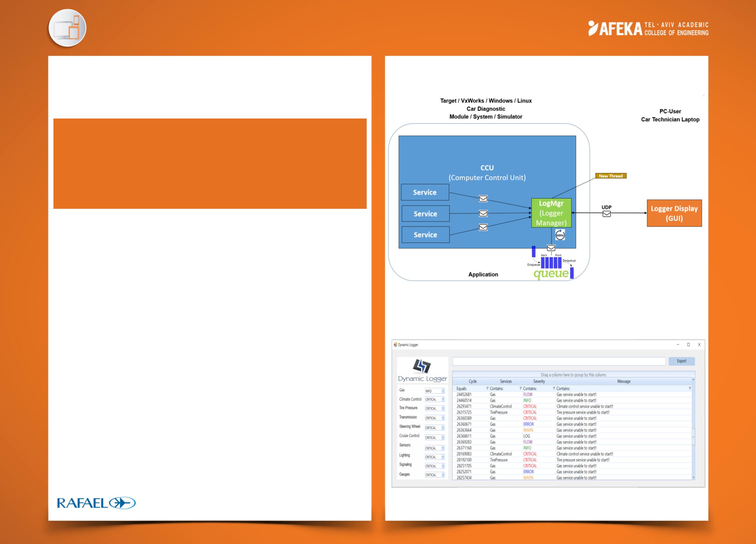756x544 pixels.
Task: Expand the Climate Control severity dropdown
Action: (x=443, y=399)
